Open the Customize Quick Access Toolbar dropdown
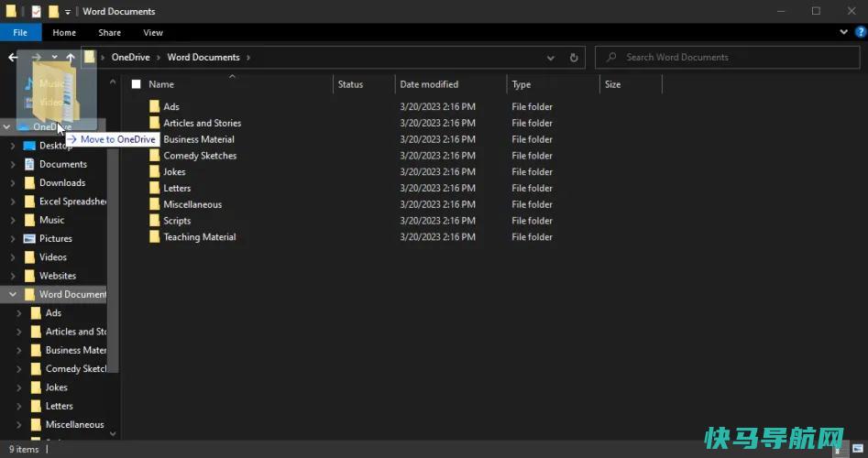Screen dimensions: 868x458 point(68,12)
